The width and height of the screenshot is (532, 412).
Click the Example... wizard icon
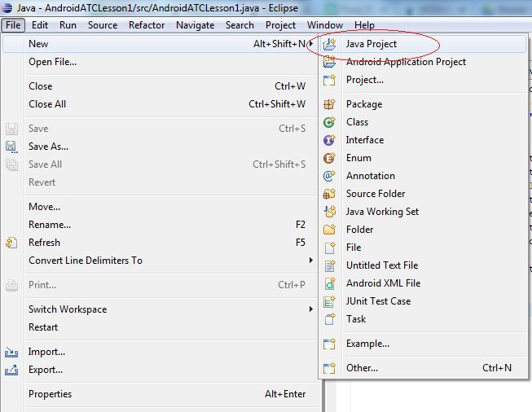[x=329, y=344]
